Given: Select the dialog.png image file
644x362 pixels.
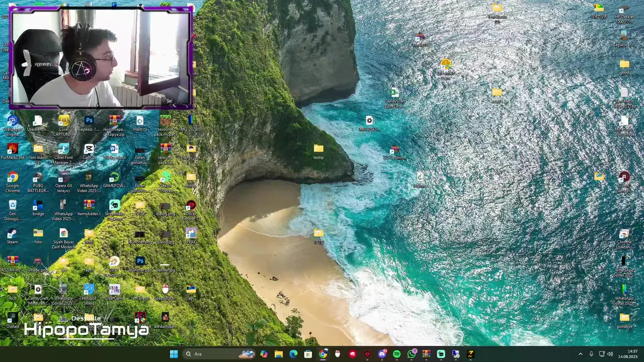Looking at the screenshot, I should (x=166, y=208).
